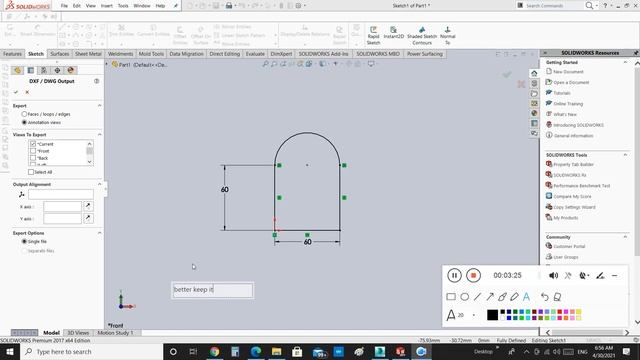The height and width of the screenshot is (360, 640).
Task: Confirm the sketch with the corner checkmark
Action: click(507, 74)
